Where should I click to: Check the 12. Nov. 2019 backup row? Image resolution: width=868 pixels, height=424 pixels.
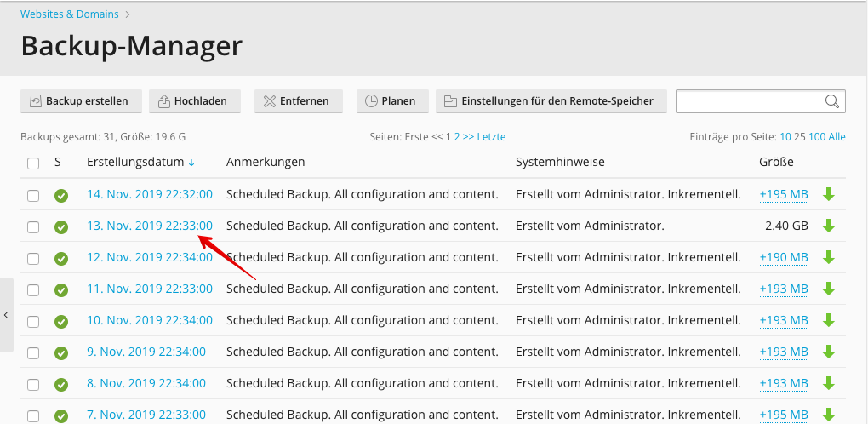(33, 259)
